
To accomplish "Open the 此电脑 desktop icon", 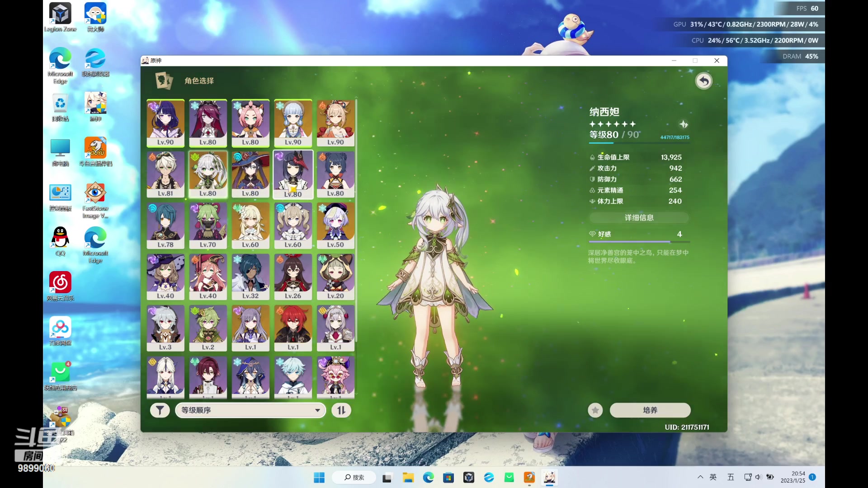I will pos(60,152).
